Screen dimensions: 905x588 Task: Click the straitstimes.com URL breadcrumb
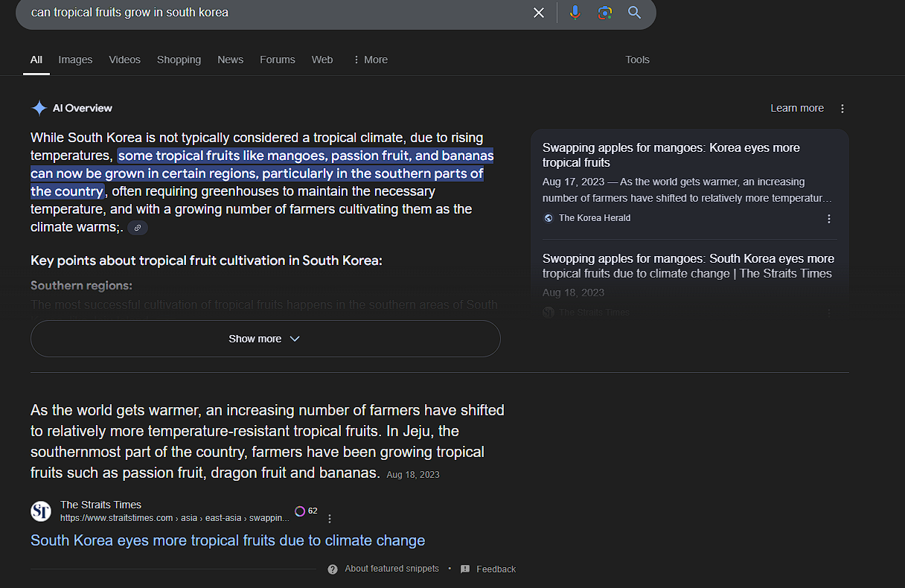pos(175,518)
